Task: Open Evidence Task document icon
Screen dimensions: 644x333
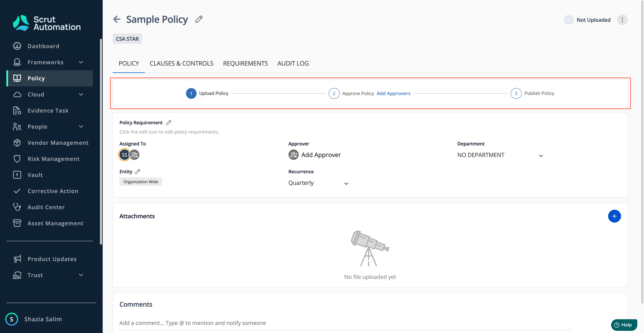Action: [17, 111]
